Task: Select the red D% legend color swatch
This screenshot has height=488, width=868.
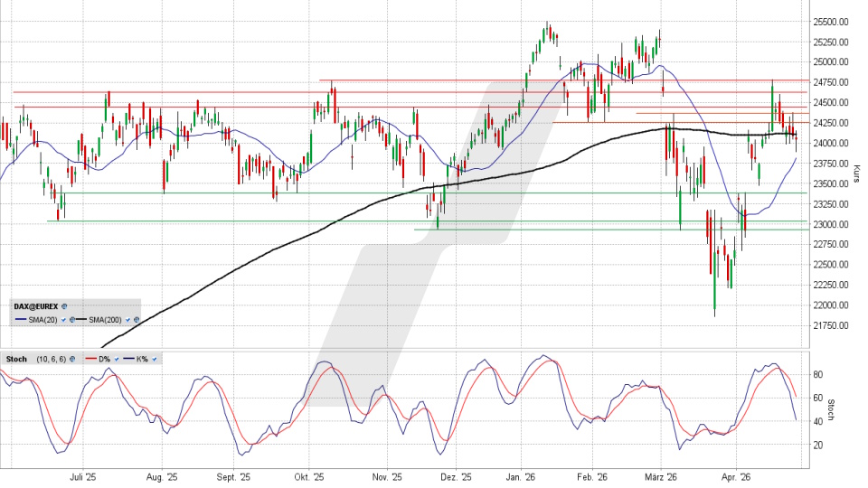Action: (x=90, y=359)
